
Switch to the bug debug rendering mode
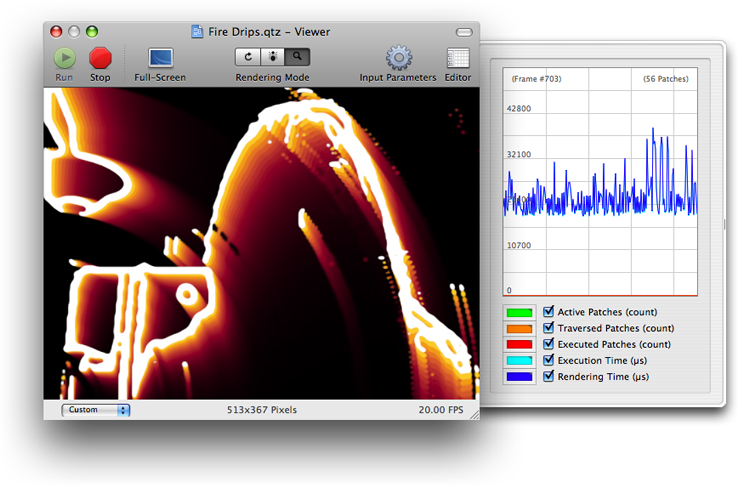coord(272,57)
